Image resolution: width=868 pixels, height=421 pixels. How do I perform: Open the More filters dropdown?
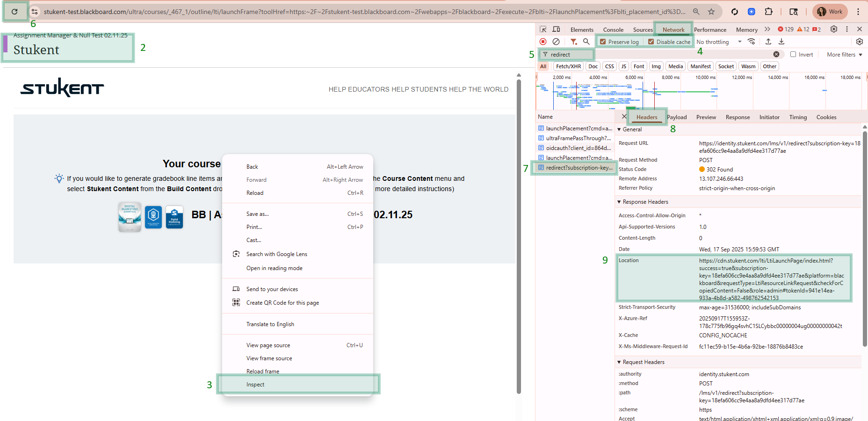click(845, 54)
